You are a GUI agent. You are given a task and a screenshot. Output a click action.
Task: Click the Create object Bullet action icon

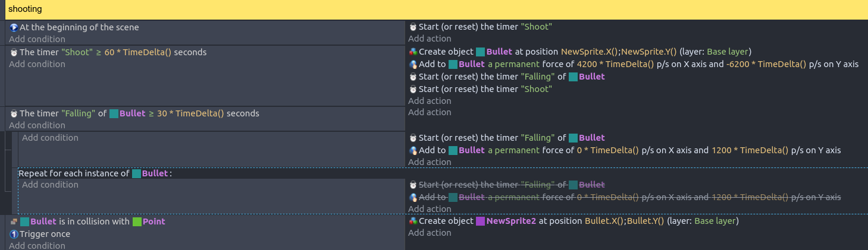tap(413, 52)
